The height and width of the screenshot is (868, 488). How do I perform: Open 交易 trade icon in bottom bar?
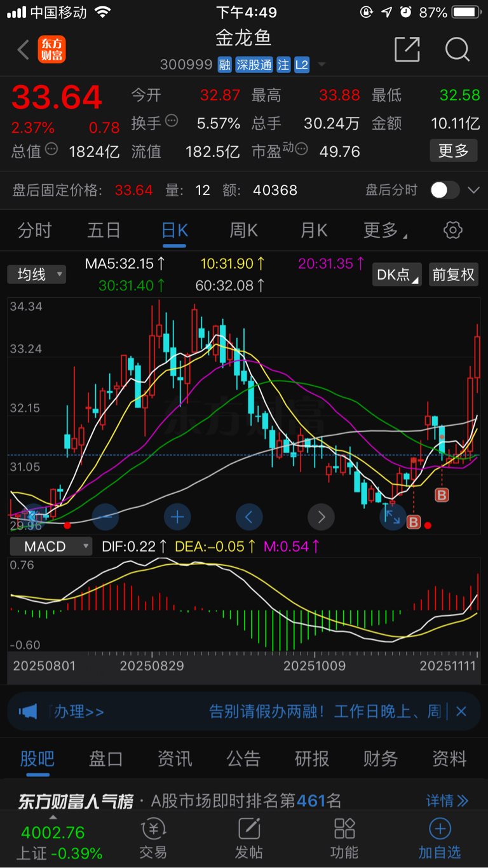click(153, 839)
